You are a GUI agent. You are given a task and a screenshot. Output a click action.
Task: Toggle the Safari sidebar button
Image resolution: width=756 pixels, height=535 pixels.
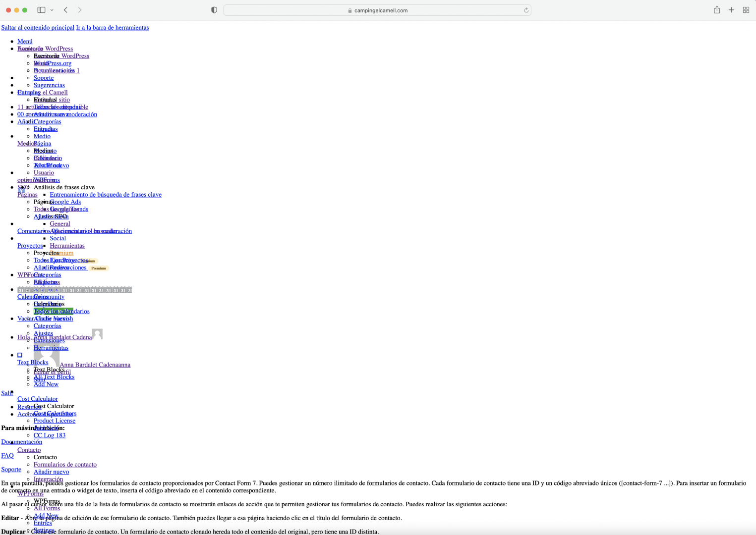(x=41, y=10)
